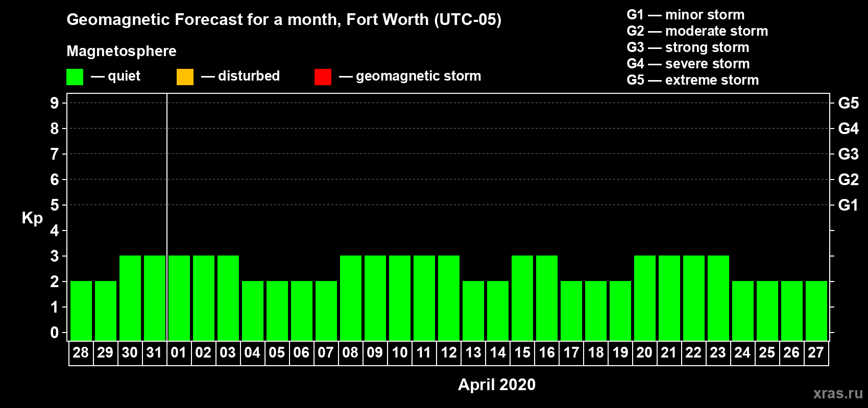Click the green bar above date 03

pyautogui.click(x=228, y=298)
